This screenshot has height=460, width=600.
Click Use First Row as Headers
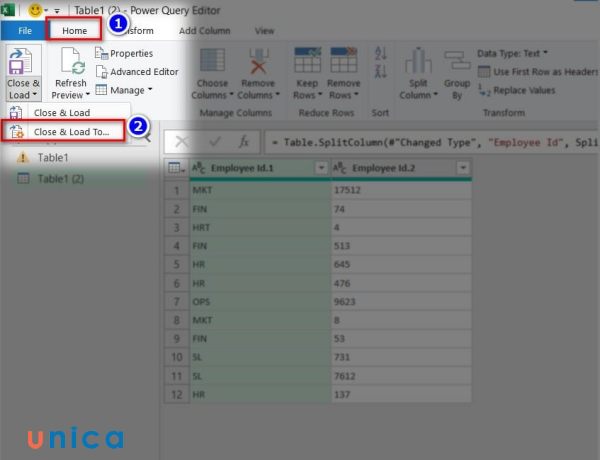540,71
